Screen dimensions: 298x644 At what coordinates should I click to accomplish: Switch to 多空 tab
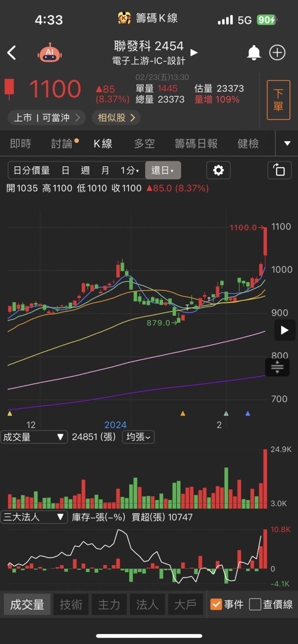144,144
